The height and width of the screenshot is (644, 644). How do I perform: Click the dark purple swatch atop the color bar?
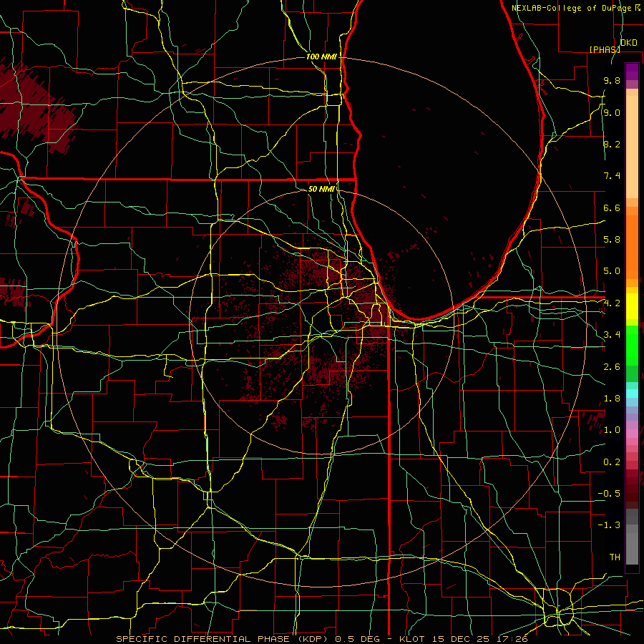(632, 72)
